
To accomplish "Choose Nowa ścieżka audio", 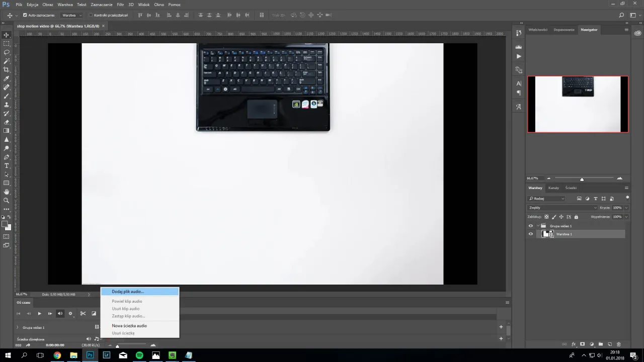I will pyautogui.click(x=139, y=326).
